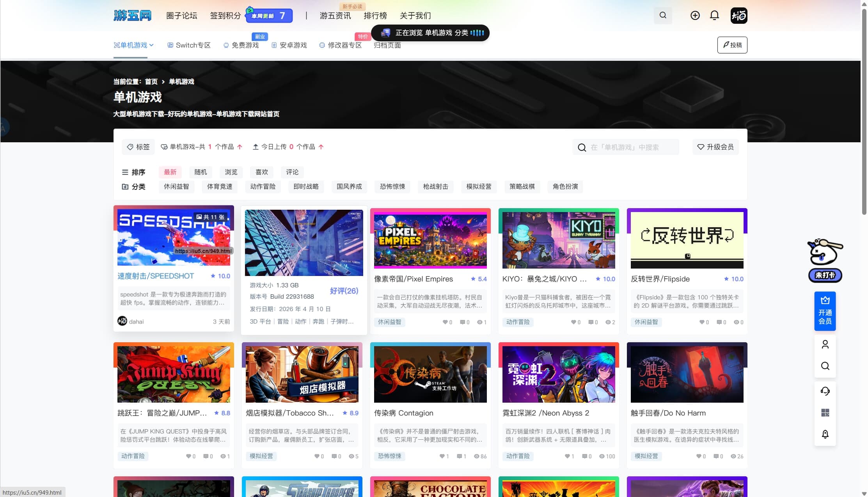868x497 pixels.
Task: Open the 免费游戏 tab
Action: point(241,45)
